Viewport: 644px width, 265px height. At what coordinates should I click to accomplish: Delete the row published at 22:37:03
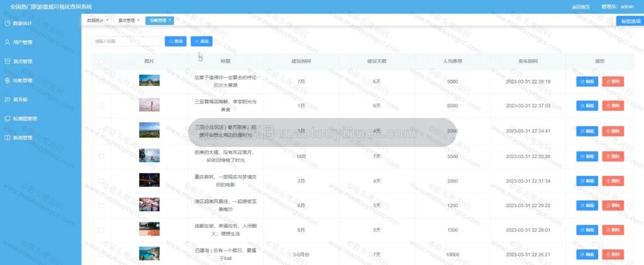[613, 106]
